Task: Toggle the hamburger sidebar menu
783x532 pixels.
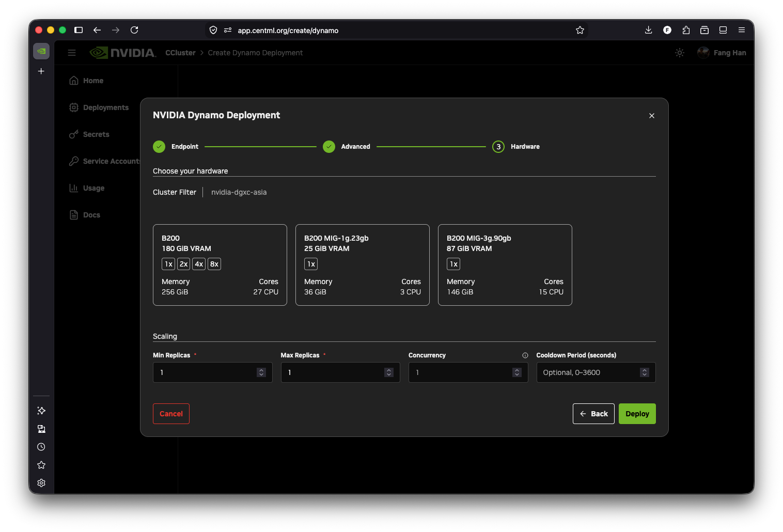Action: point(72,53)
